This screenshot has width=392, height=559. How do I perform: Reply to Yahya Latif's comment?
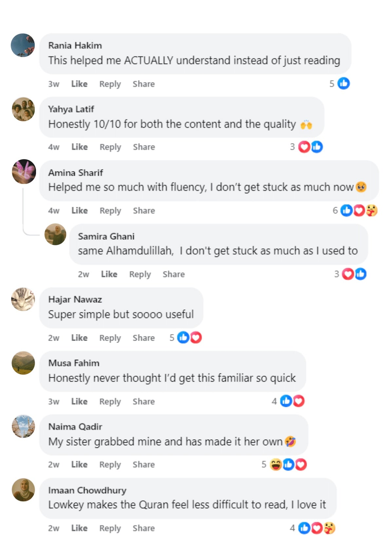pos(110,147)
